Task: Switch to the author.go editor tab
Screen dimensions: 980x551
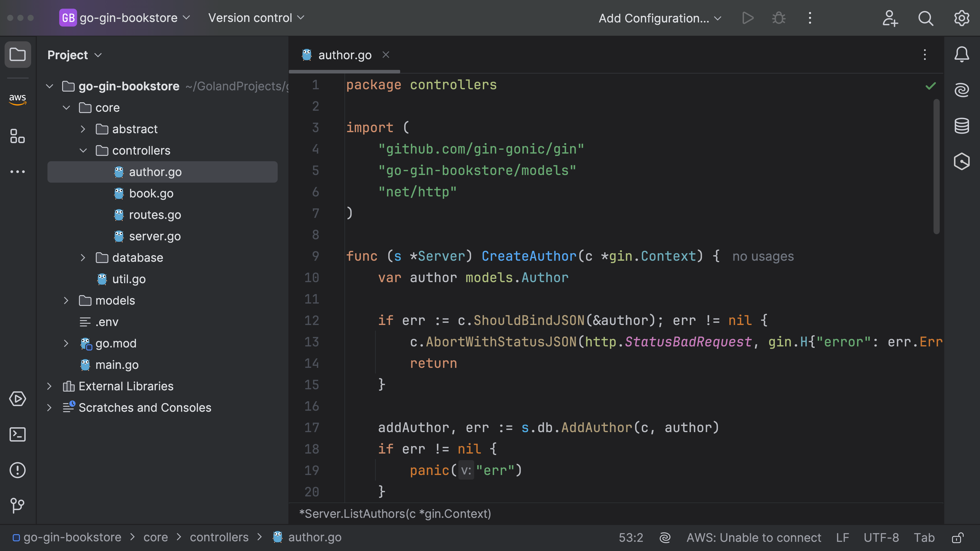Action: pos(344,55)
